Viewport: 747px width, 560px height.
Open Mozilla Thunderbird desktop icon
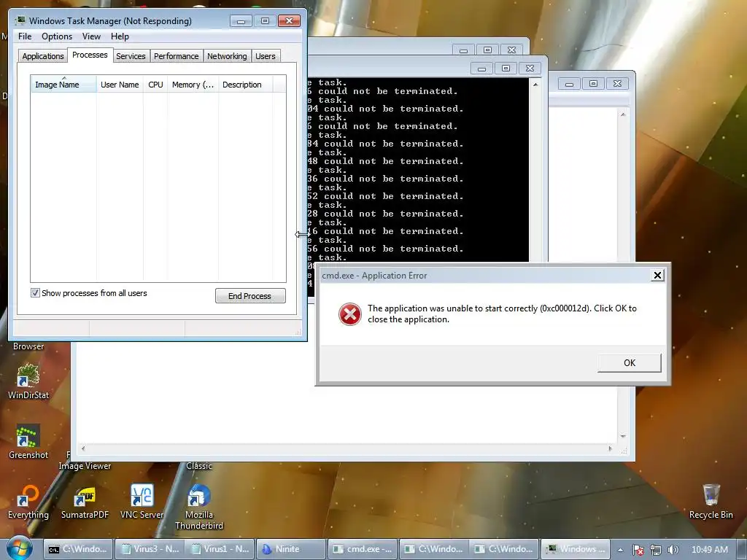point(199,507)
